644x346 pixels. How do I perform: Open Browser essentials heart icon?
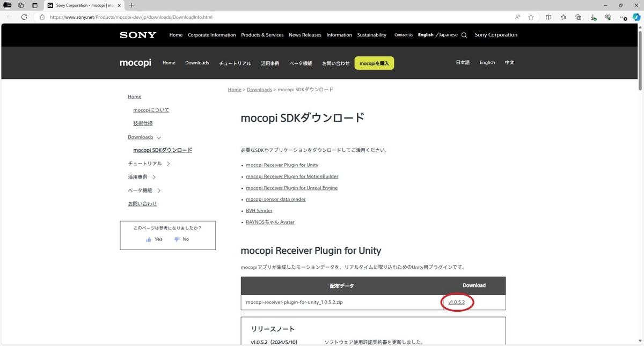tap(608, 17)
